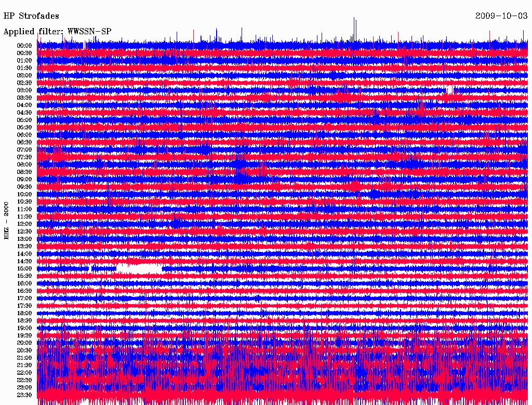Select the 09:30 time label
Screen dimensions: 532x405
pyautogui.click(x=24, y=187)
